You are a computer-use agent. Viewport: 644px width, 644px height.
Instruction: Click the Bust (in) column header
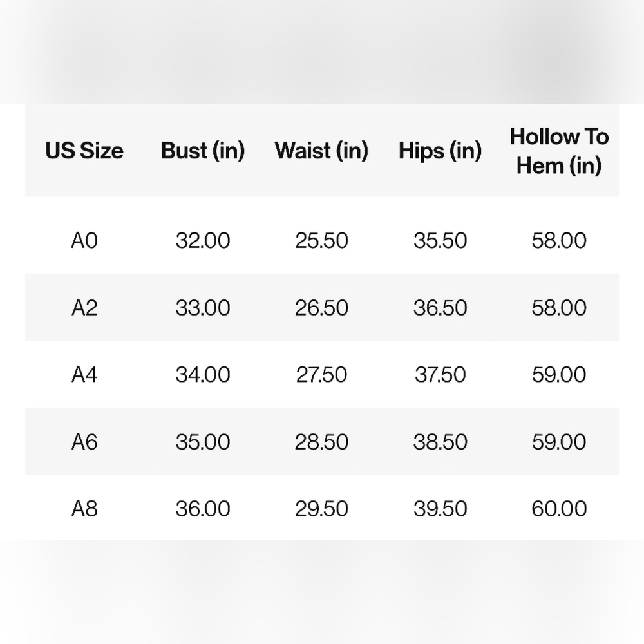tap(202, 151)
